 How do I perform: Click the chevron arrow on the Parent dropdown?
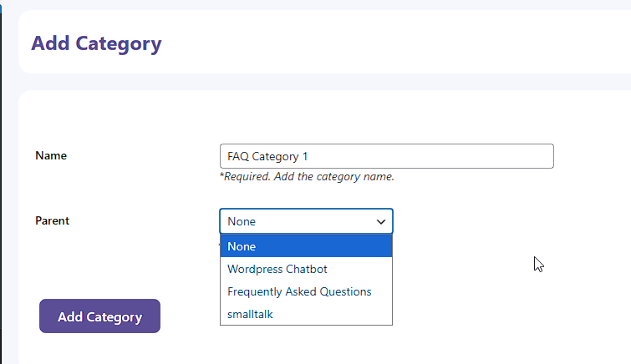(381, 221)
